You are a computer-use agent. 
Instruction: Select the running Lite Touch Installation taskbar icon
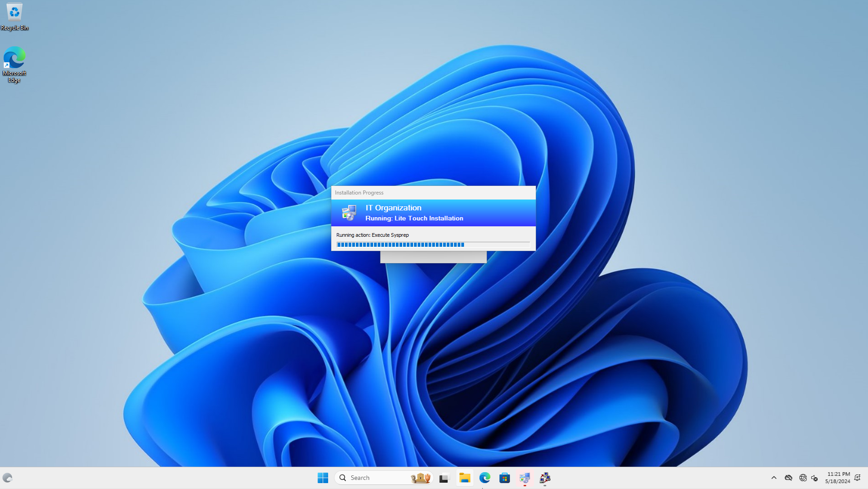(525, 478)
